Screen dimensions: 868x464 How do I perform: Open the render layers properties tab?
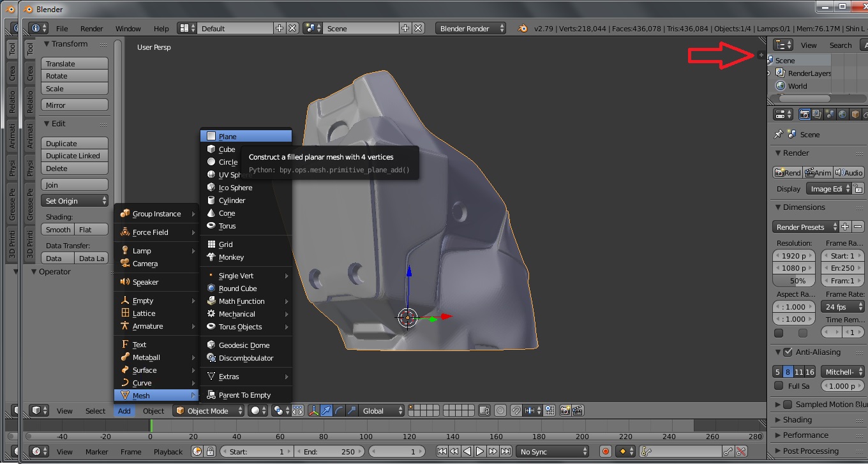[817, 115]
